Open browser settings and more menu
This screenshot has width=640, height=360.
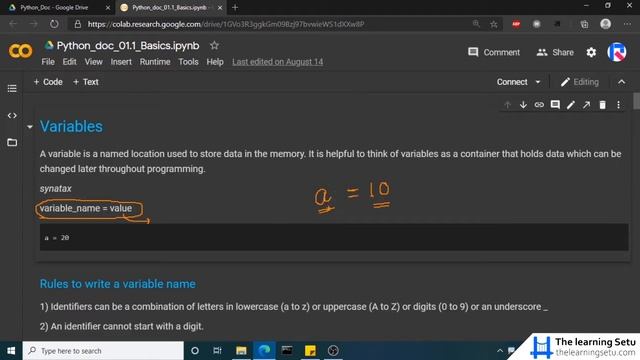pos(627,24)
